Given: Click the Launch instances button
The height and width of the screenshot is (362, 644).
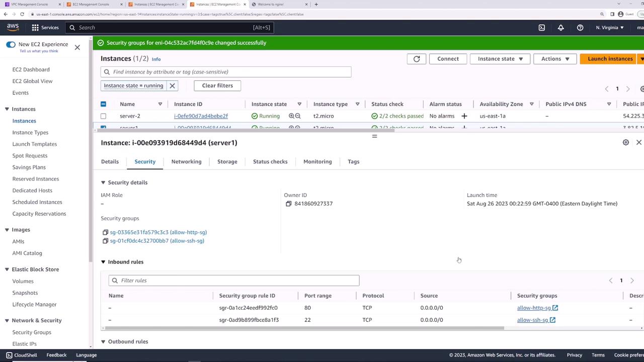Looking at the screenshot, I should pos(610,59).
